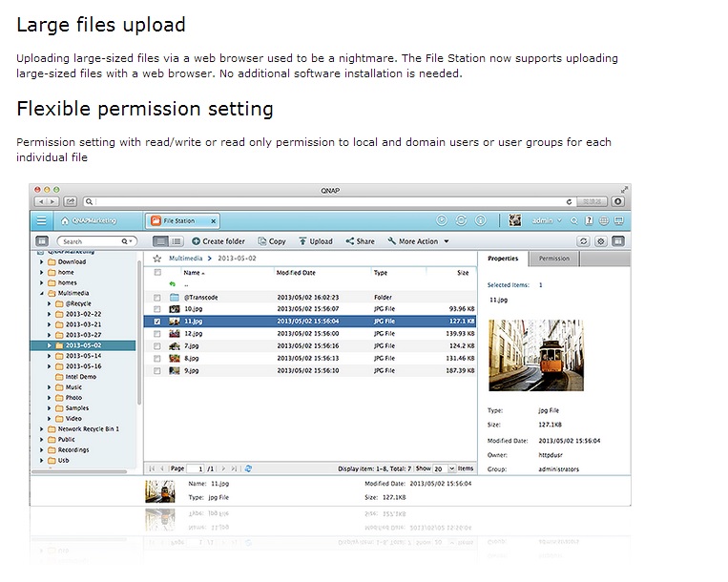Open More Action dropdown
The height and width of the screenshot is (582, 728).
(418, 241)
